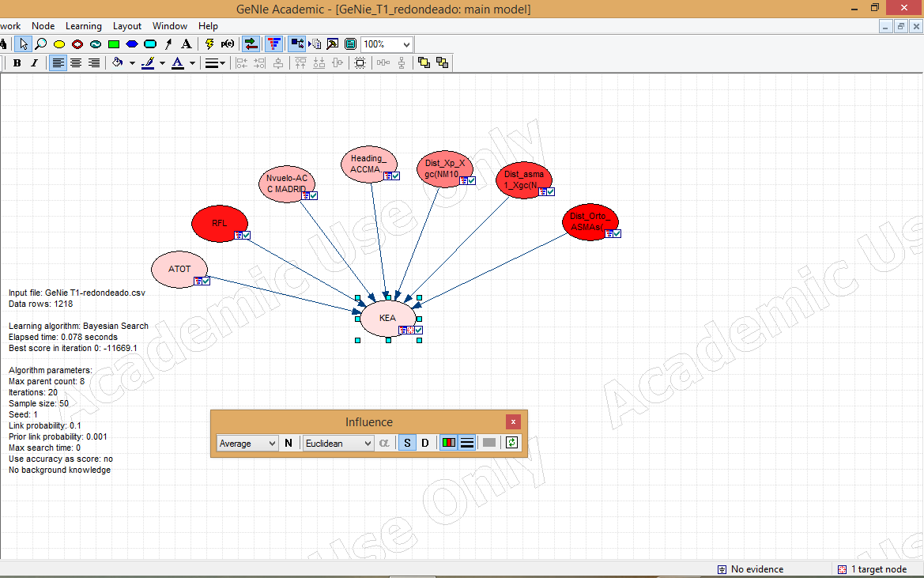This screenshot has height=578, width=924.
Task: Toggle italic text formatting
Action: click(x=34, y=63)
